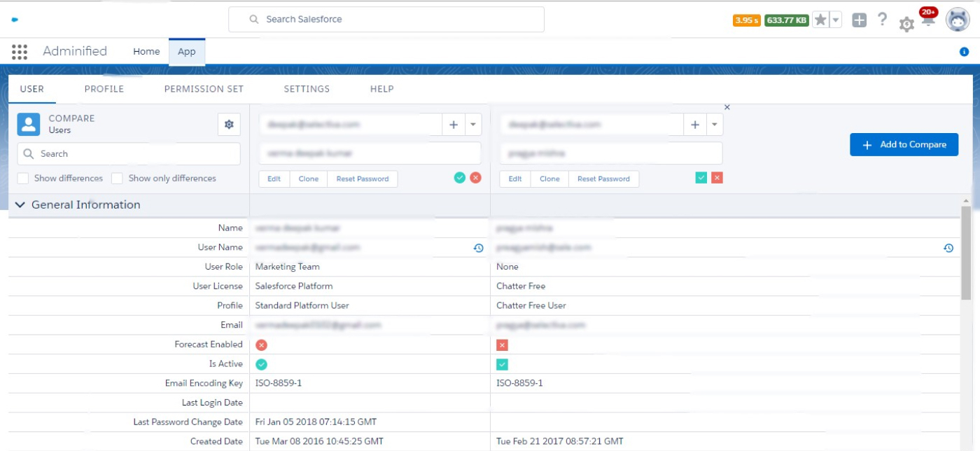Image resolution: width=980 pixels, height=451 pixels.
Task: Switch to the Permission Set tab
Action: (204, 89)
